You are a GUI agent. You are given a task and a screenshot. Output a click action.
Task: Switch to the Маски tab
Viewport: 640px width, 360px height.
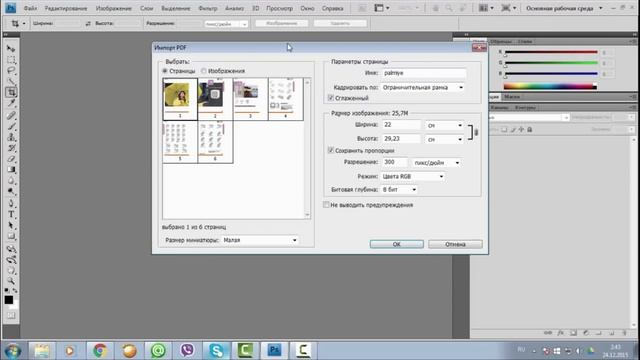[x=512, y=97]
